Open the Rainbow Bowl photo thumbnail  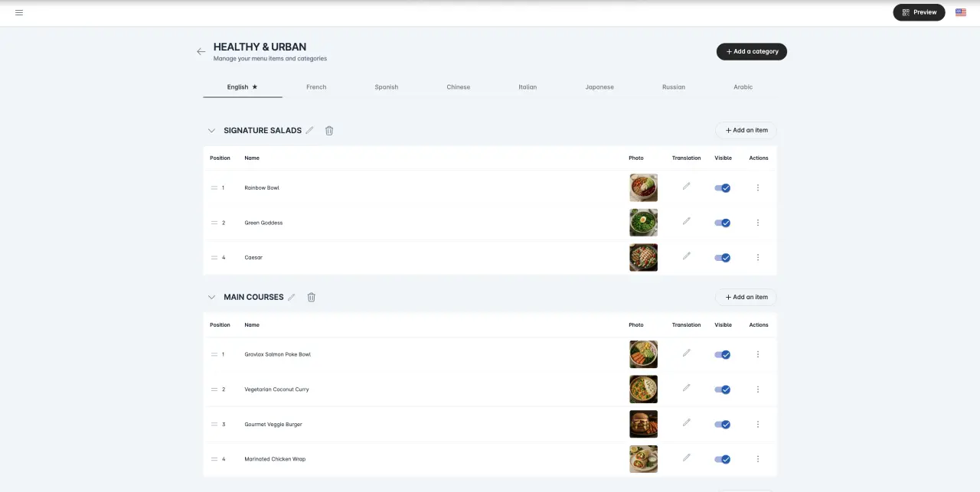[643, 187]
